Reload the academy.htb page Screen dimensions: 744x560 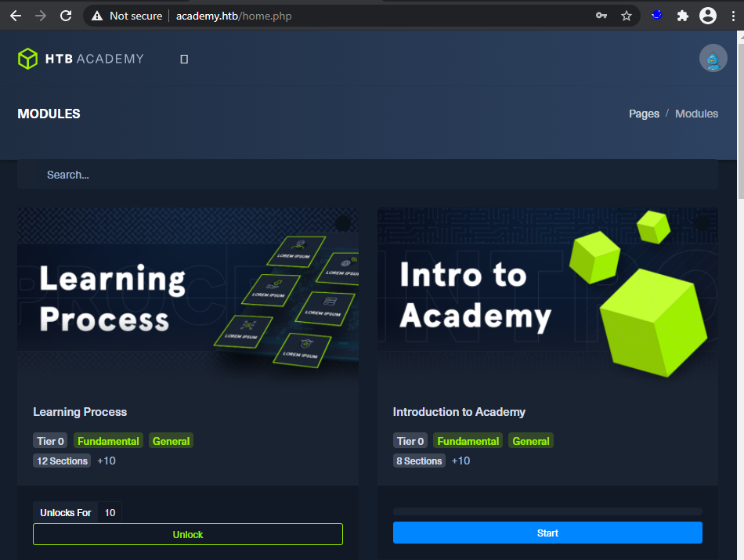pyautogui.click(x=66, y=16)
